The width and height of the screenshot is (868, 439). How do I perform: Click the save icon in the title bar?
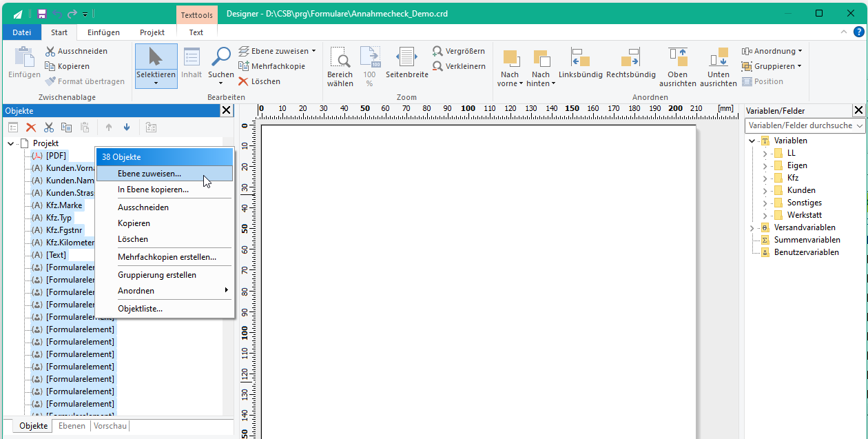point(42,14)
